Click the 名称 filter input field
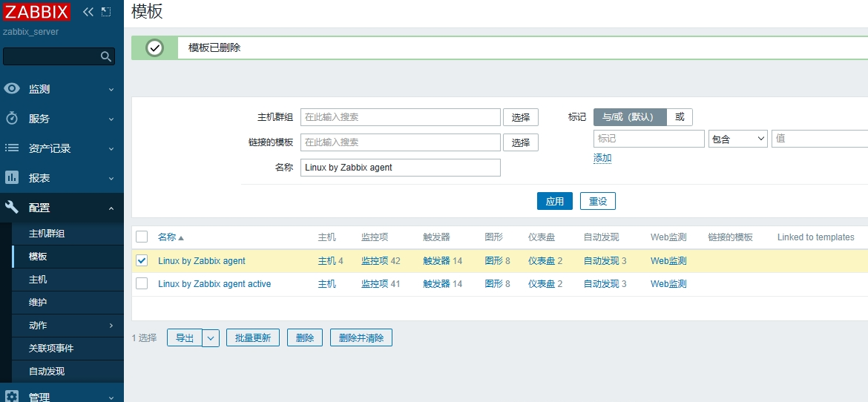The width and height of the screenshot is (868, 402). 400,168
